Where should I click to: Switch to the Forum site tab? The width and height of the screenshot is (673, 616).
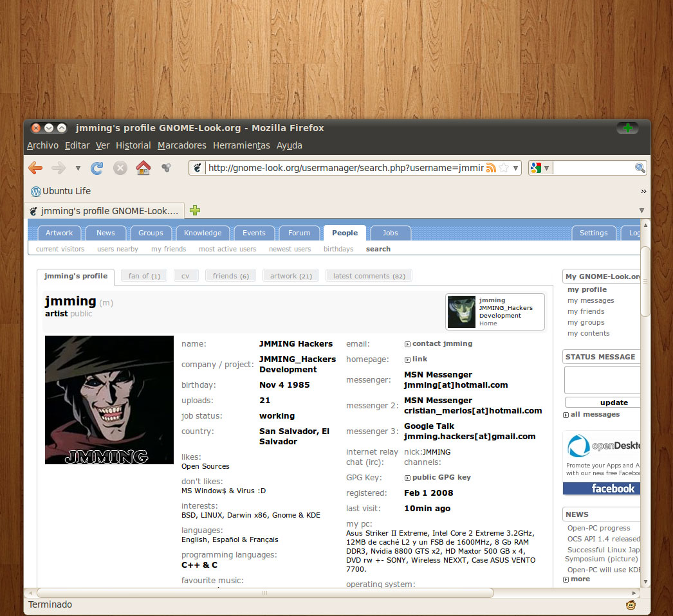coord(299,233)
